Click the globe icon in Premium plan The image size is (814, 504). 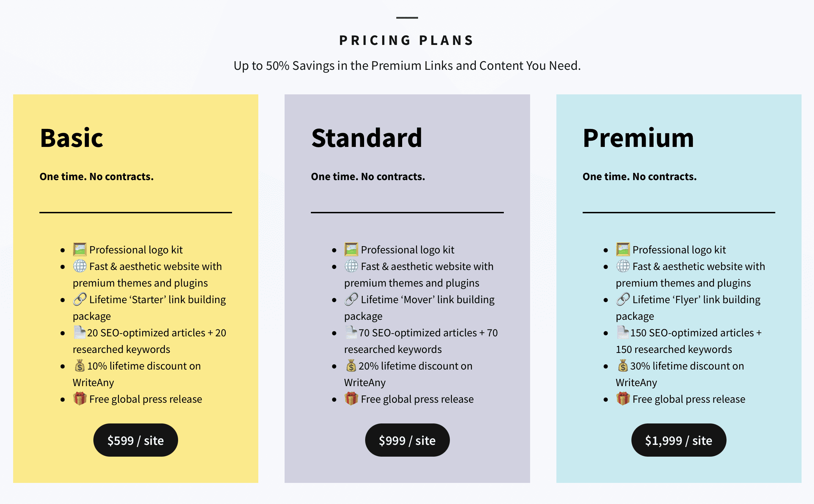click(x=623, y=266)
